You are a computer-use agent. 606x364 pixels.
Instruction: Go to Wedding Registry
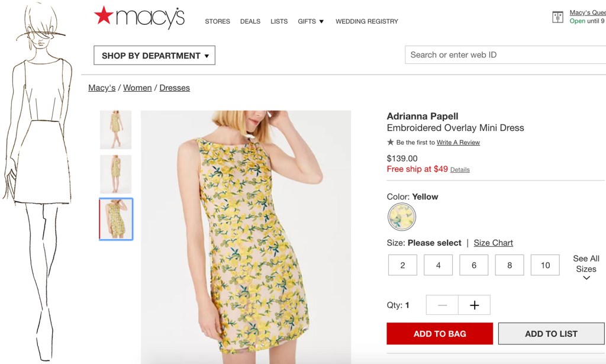(367, 21)
